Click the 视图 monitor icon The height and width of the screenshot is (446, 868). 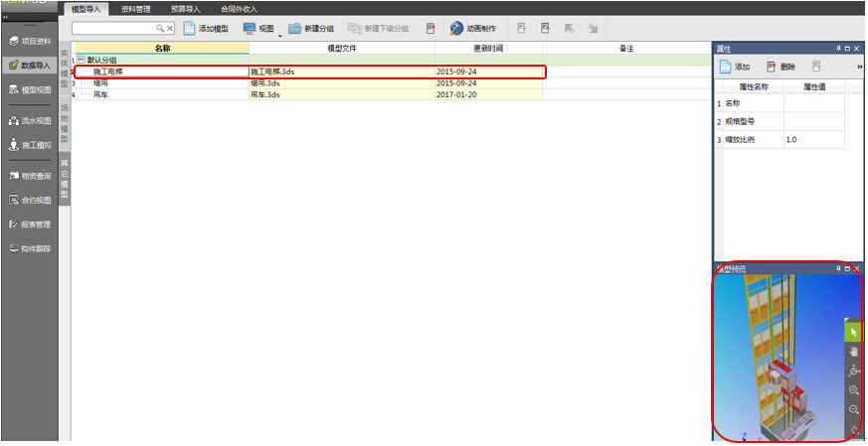pos(250,28)
